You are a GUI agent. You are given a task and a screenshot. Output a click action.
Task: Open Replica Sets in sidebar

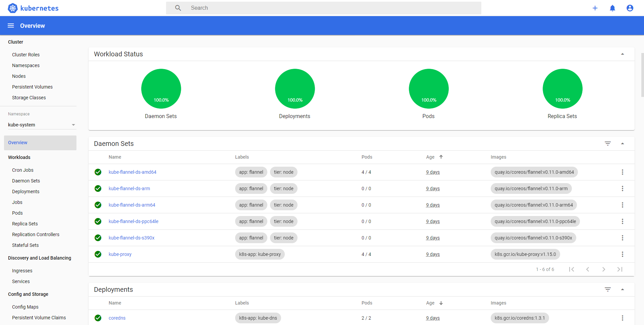click(25, 224)
